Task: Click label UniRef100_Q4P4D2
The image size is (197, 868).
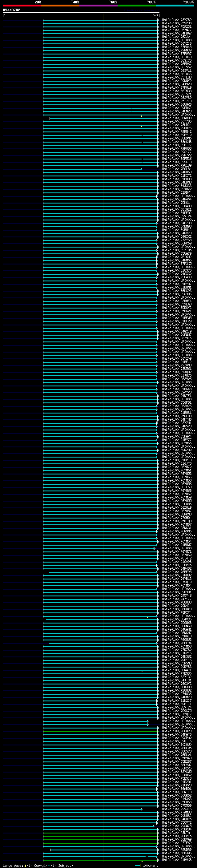Action: (x=177, y=568)
